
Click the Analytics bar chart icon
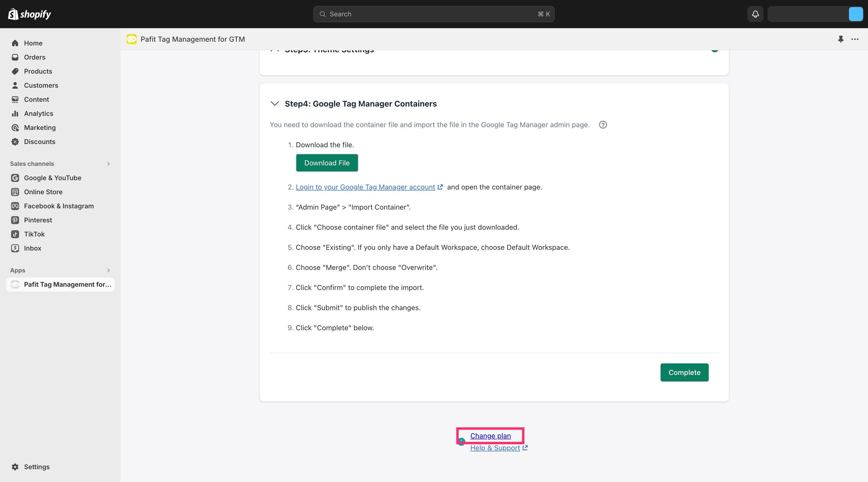click(x=15, y=114)
